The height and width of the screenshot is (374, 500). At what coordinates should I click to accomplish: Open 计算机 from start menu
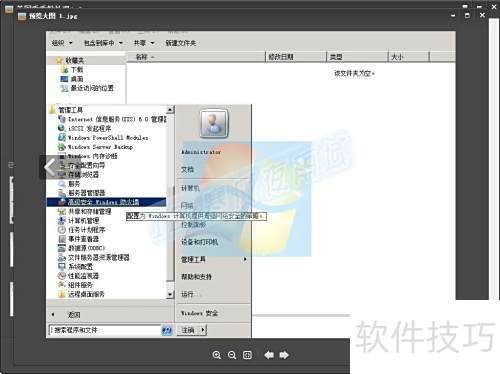pos(190,188)
